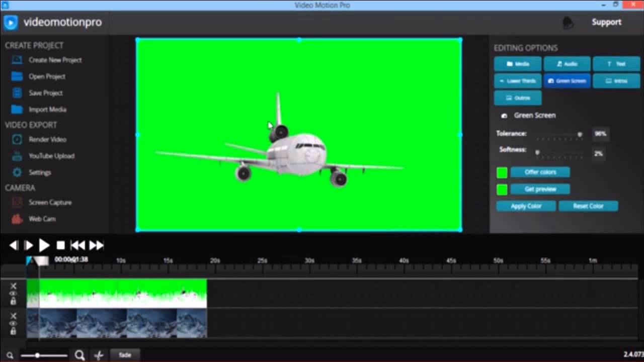
Task: Click the Open Project folder icon
Action: coord(17,76)
